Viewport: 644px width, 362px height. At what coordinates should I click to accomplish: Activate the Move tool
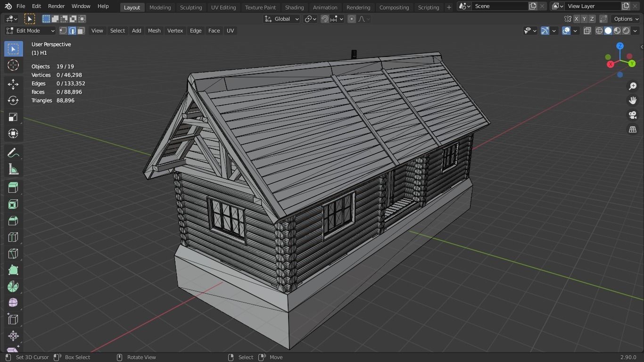point(13,84)
